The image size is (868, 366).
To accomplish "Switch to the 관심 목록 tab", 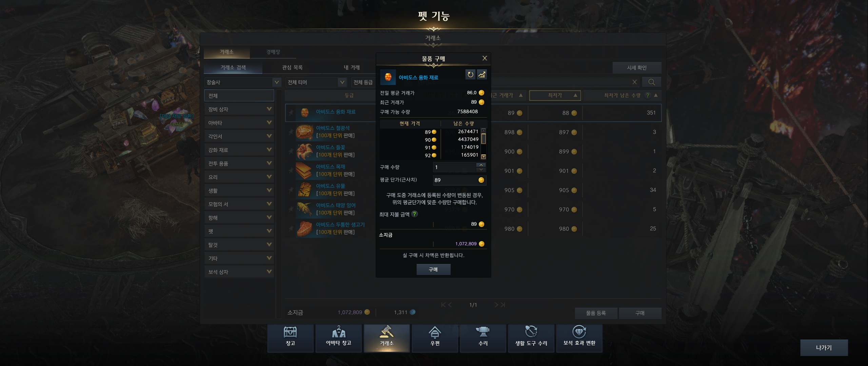I will (292, 67).
